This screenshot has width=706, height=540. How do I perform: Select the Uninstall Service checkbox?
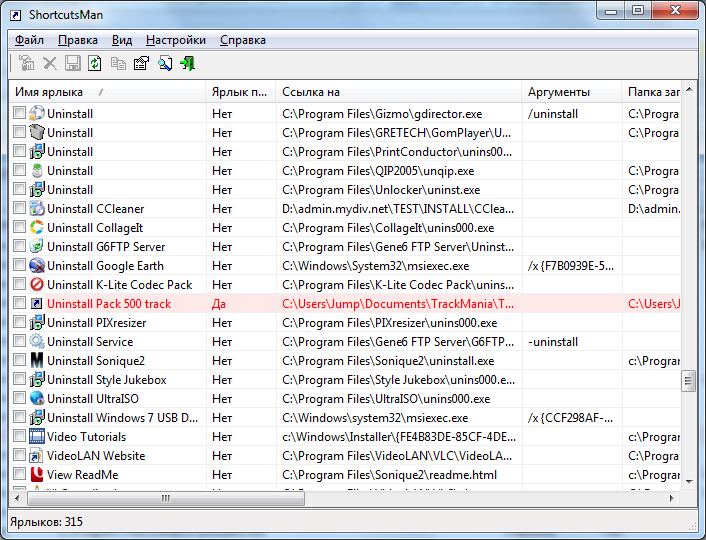(x=19, y=340)
